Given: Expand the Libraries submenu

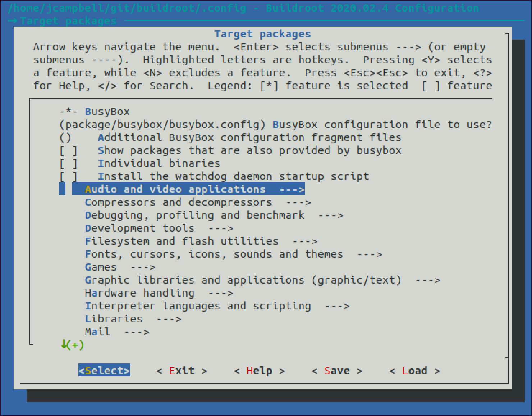Looking at the screenshot, I should coord(133,319).
